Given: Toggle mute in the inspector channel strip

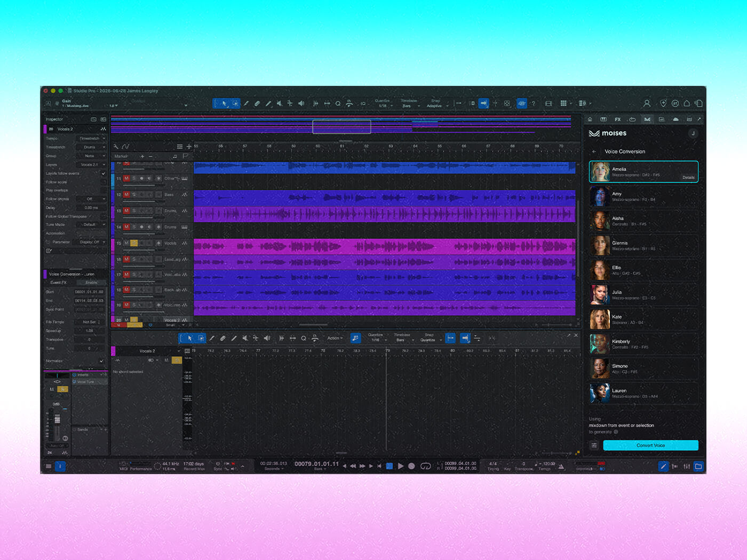Looking at the screenshot, I should (52, 389).
